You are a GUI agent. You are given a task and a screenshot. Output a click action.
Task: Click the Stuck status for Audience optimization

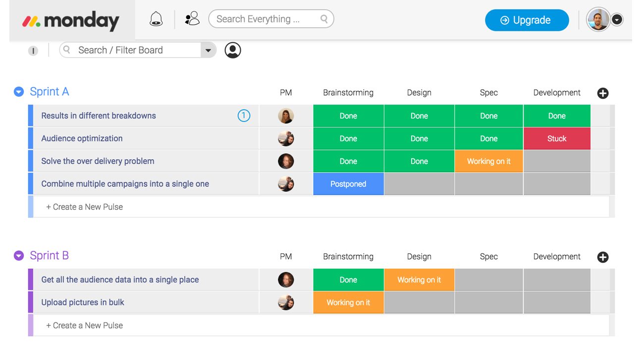(556, 138)
